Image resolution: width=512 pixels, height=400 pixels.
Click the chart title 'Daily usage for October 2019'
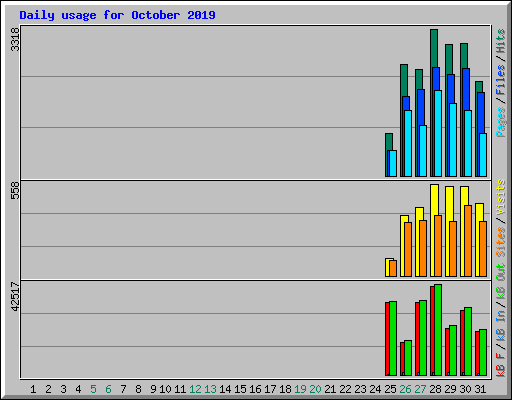coord(117,15)
